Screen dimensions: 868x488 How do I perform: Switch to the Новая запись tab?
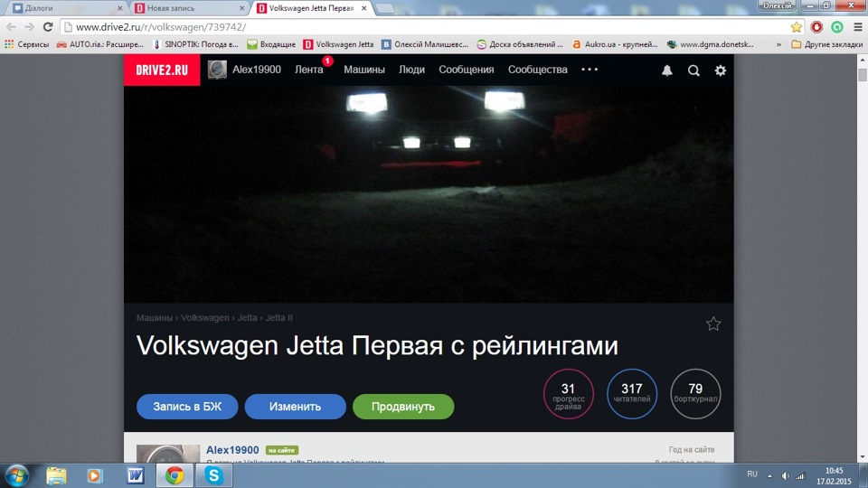click(x=188, y=8)
